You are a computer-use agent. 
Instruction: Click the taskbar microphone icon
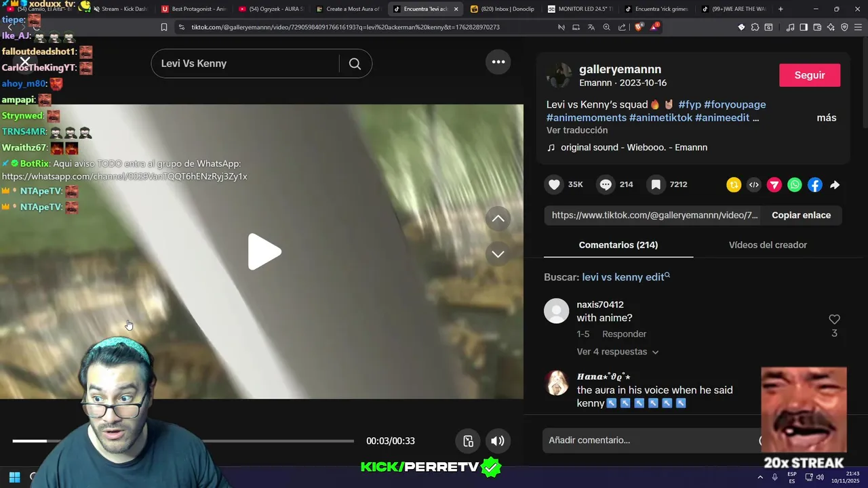click(774, 477)
